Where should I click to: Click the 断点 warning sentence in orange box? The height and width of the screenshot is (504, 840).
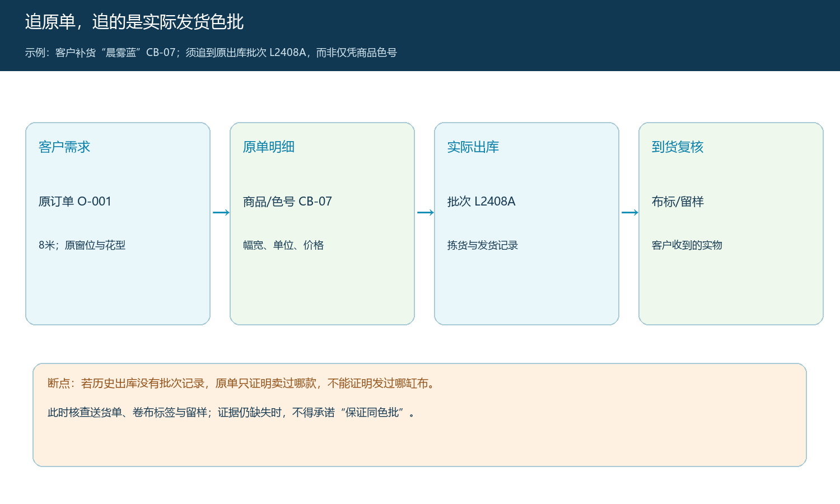point(241,383)
